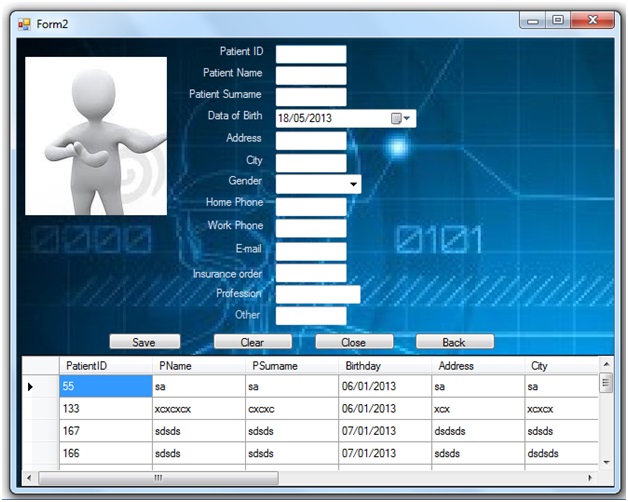
Task: Select the cell with PatientID 133
Action: tap(105, 409)
